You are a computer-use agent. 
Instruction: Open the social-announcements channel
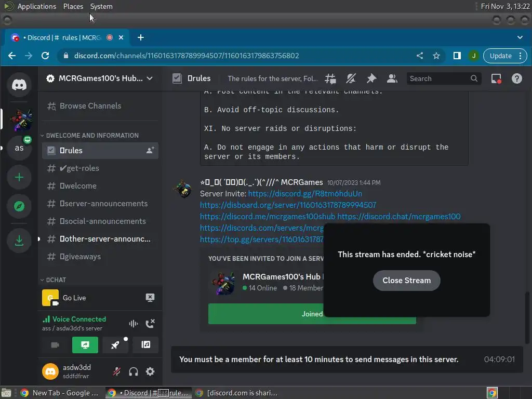[x=100, y=221]
